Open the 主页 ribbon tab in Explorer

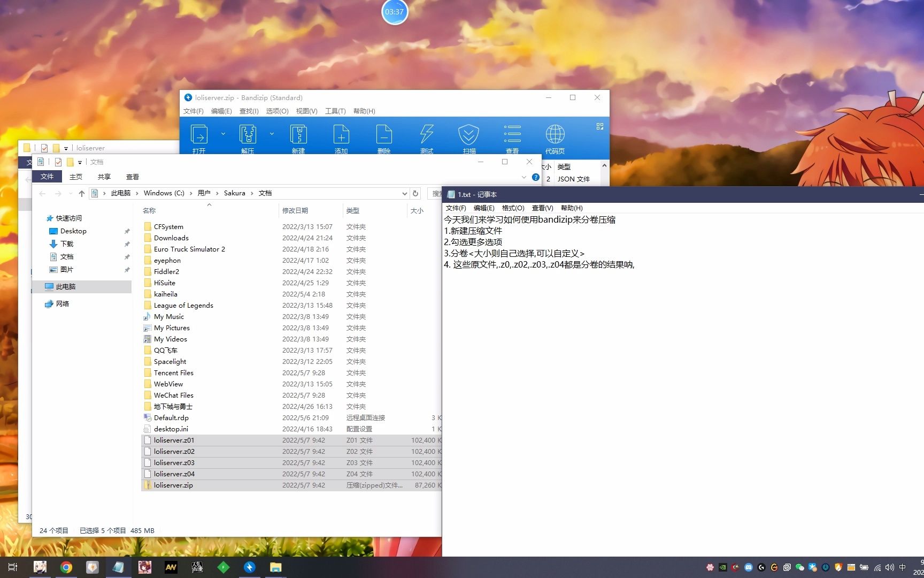coord(76,177)
